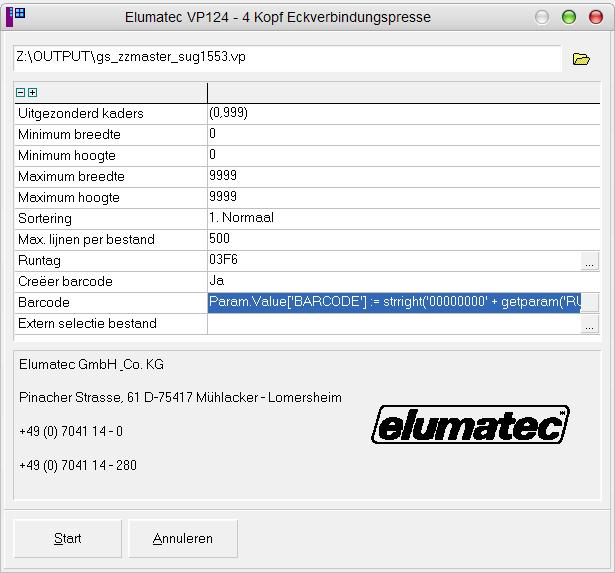Click the Maximum breedte label
Viewport: 615px width, 573px height.
71,176
